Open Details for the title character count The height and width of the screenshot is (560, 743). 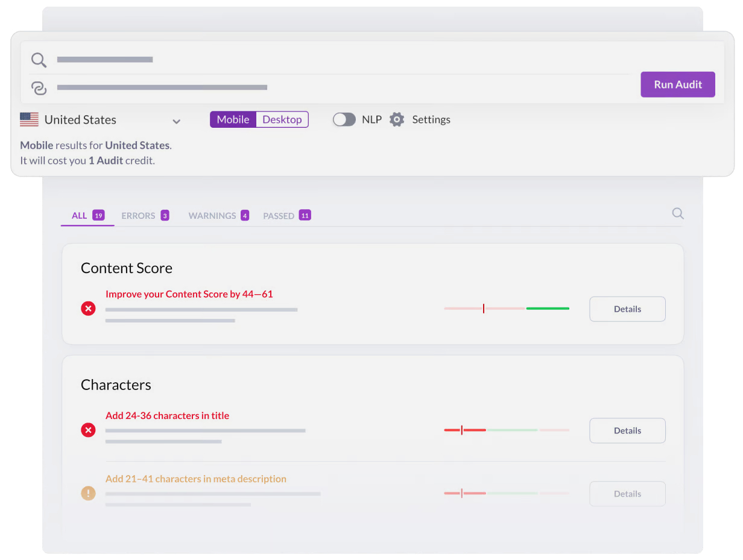tap(627, 430)
